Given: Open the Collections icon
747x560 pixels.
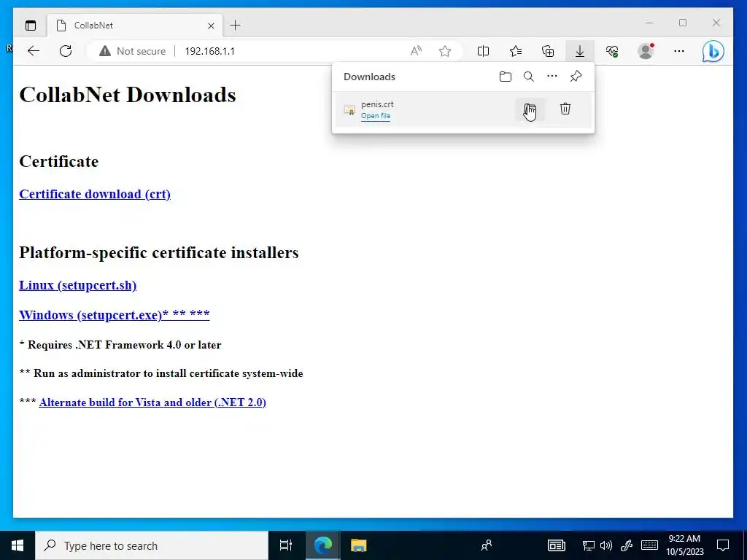Looking at the screenshot, I should click(548, 51).
